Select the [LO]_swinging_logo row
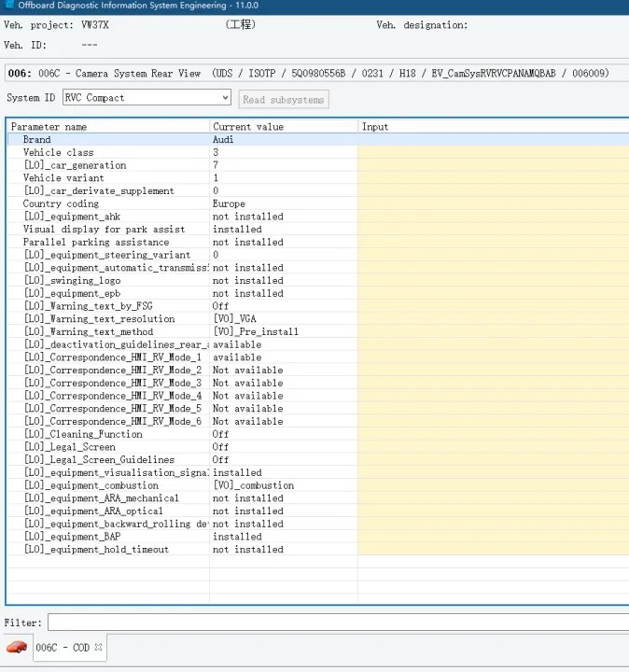The width and height of the screenshot is (629, 672). [x=318, y=280]
